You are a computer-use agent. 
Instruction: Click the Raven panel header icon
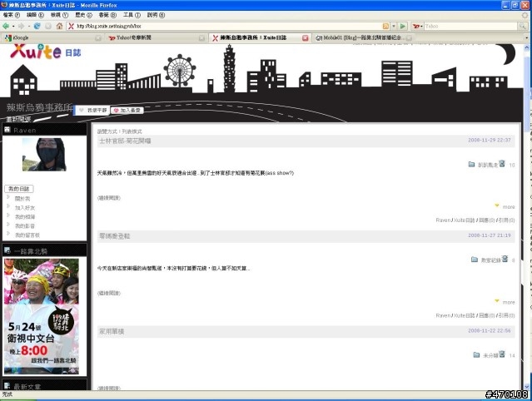pos(7,130)
